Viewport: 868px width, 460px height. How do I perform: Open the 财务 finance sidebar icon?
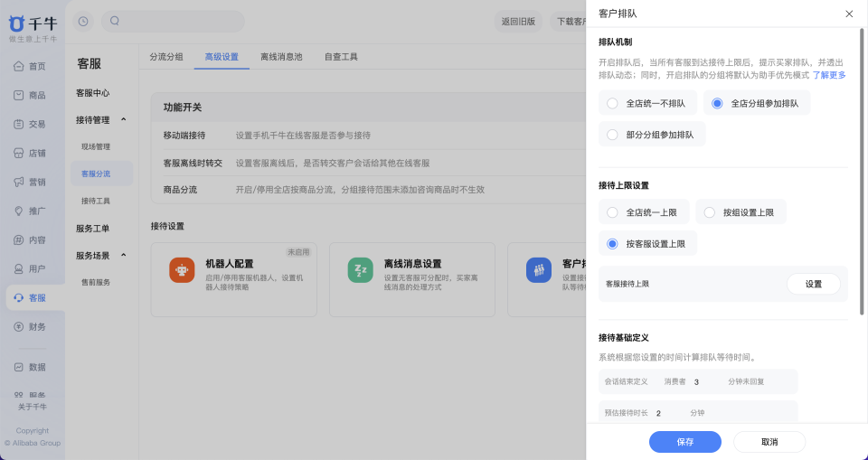18,327
